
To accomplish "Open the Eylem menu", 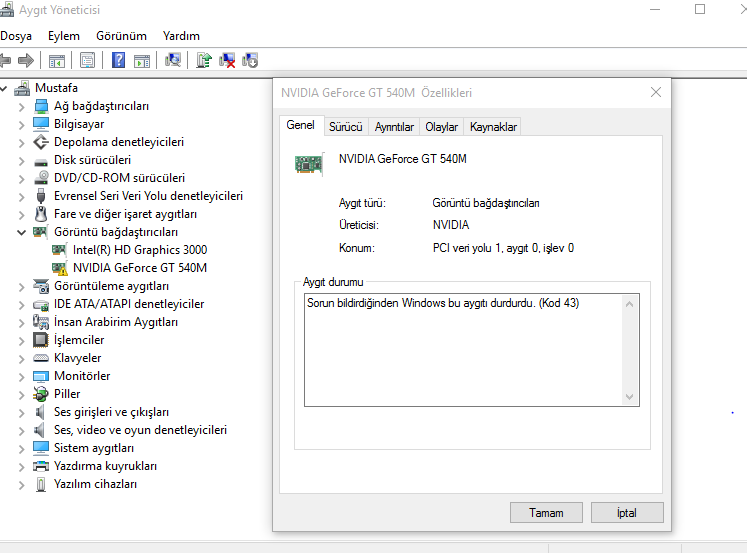I will pos(64,36).
